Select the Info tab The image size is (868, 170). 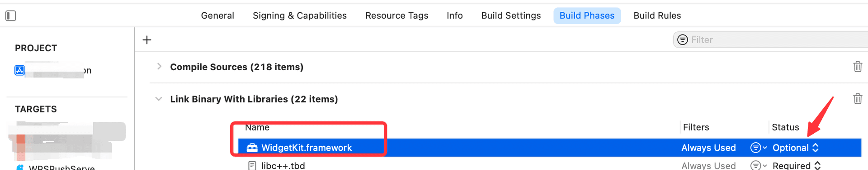454,15
